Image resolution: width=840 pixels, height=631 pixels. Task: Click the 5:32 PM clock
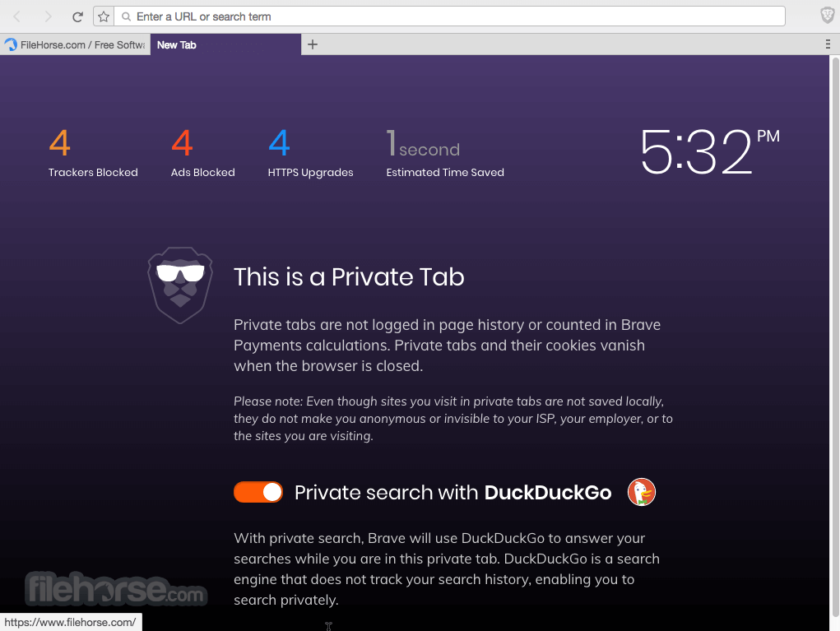[710, 151]
